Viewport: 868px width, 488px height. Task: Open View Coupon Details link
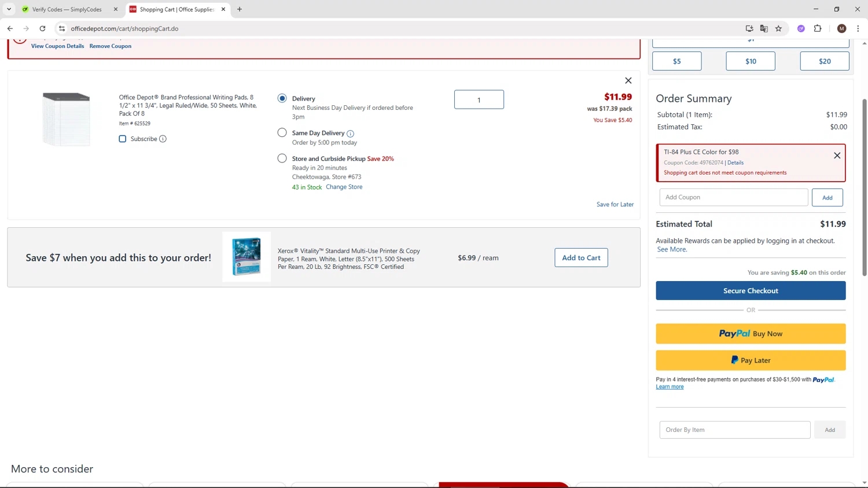(57, 46)
